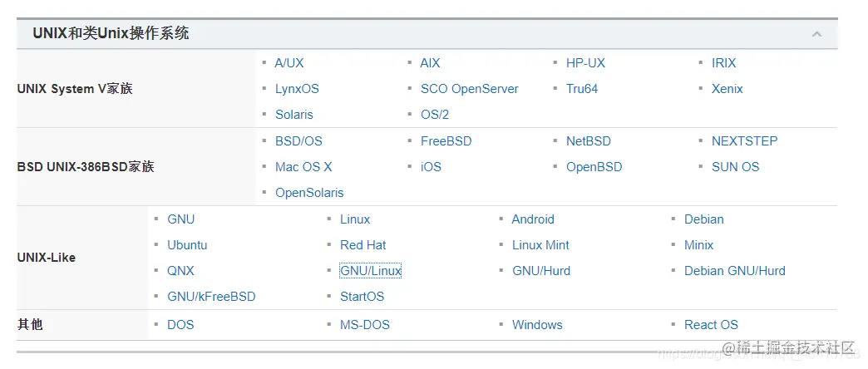Screen dimensions: 868x369
Task: Open the A/UX link
Action: click(x=289, y=63)
